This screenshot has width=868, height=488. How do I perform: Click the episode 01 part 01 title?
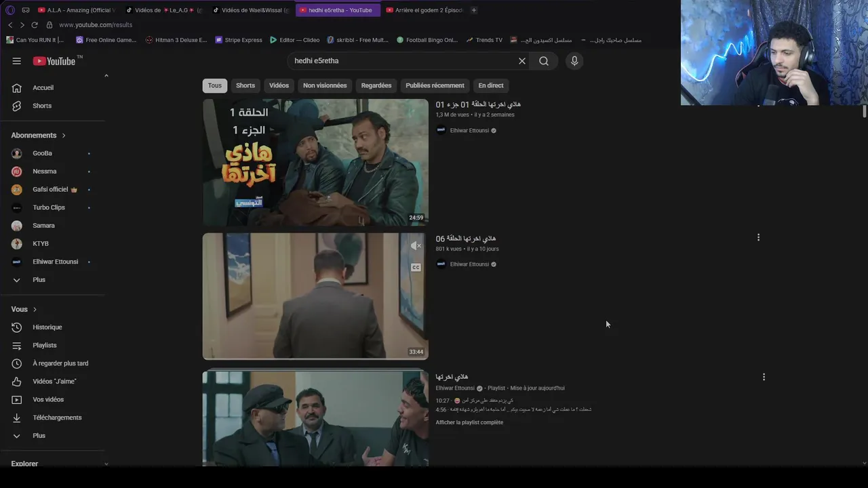point(478,104)
